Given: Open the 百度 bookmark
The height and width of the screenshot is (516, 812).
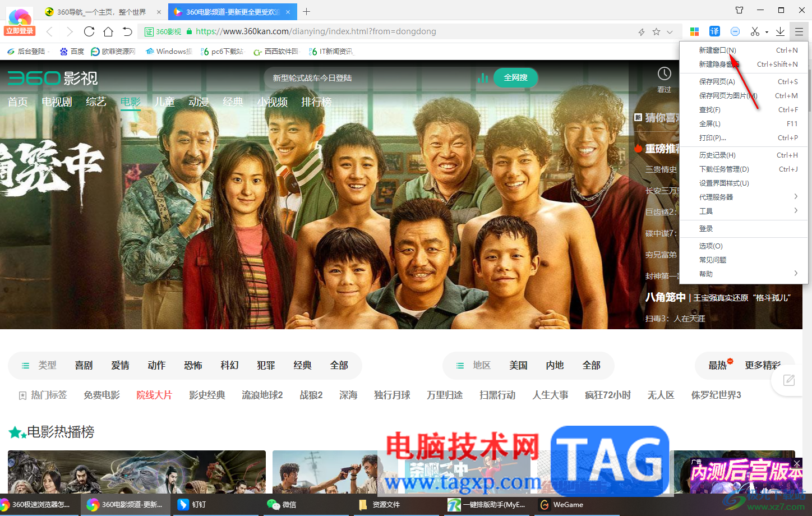Looking at the screenshot, I should point(72,51).
